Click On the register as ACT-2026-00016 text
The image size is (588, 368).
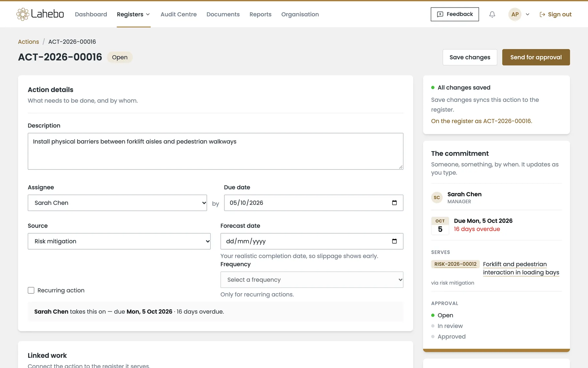tap(482, 121)
